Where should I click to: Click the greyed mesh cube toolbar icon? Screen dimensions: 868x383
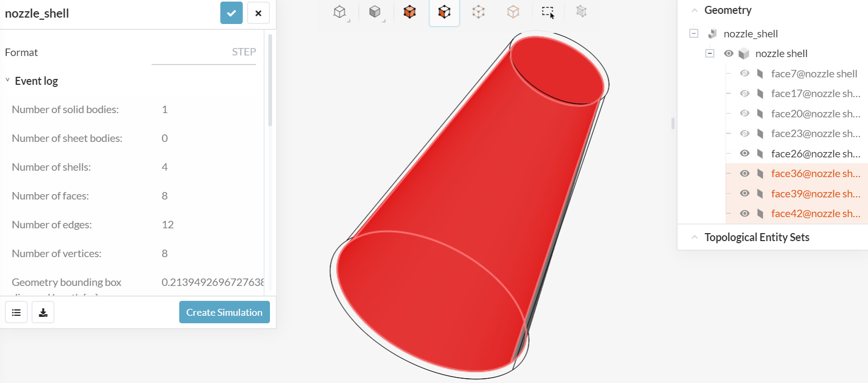[582, 11]
